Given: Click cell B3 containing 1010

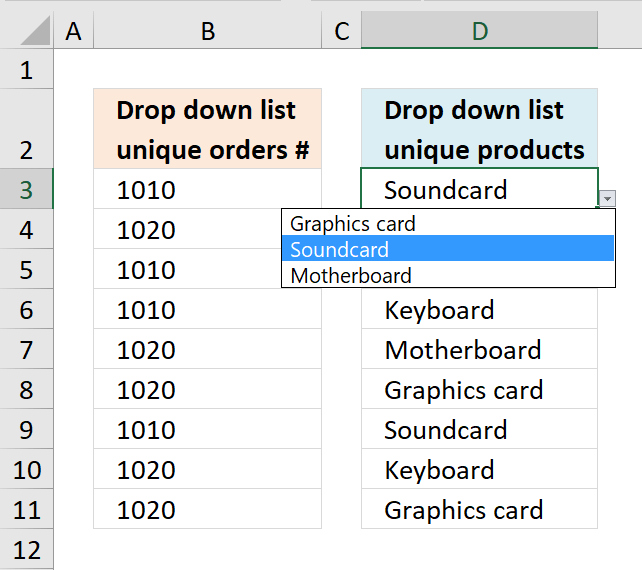Looking at the screenshot, I should click(x=208, y=189).
